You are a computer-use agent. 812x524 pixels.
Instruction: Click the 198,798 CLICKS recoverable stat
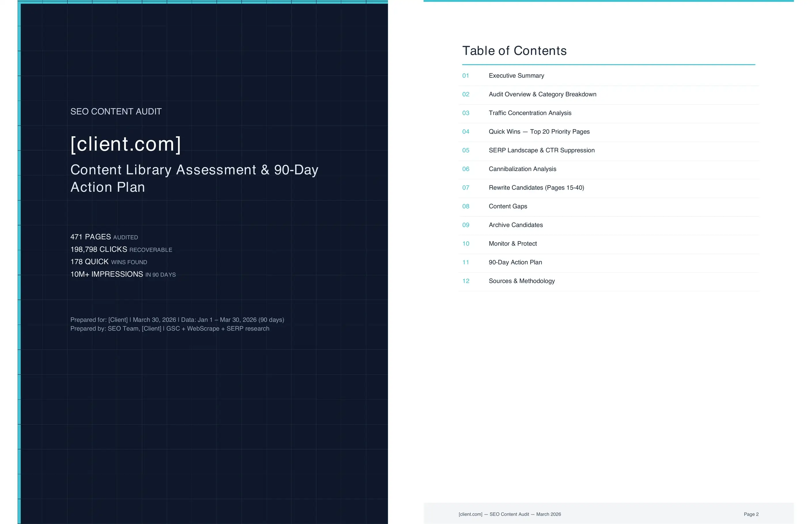tap(121, 249)
